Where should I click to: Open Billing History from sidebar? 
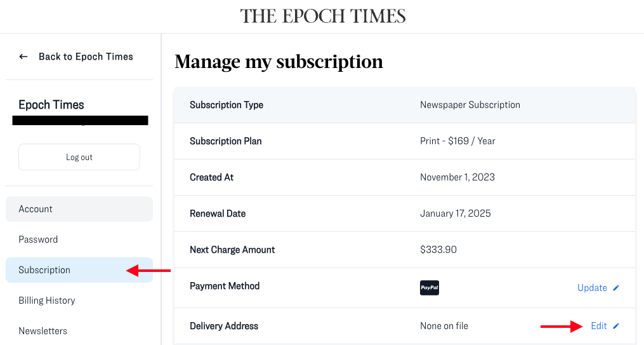[x=47, y=301]
